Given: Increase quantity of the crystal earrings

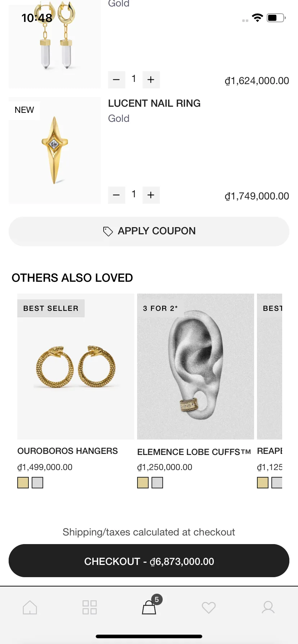Looking at the screenshot, I should click(x=151, y=79).
